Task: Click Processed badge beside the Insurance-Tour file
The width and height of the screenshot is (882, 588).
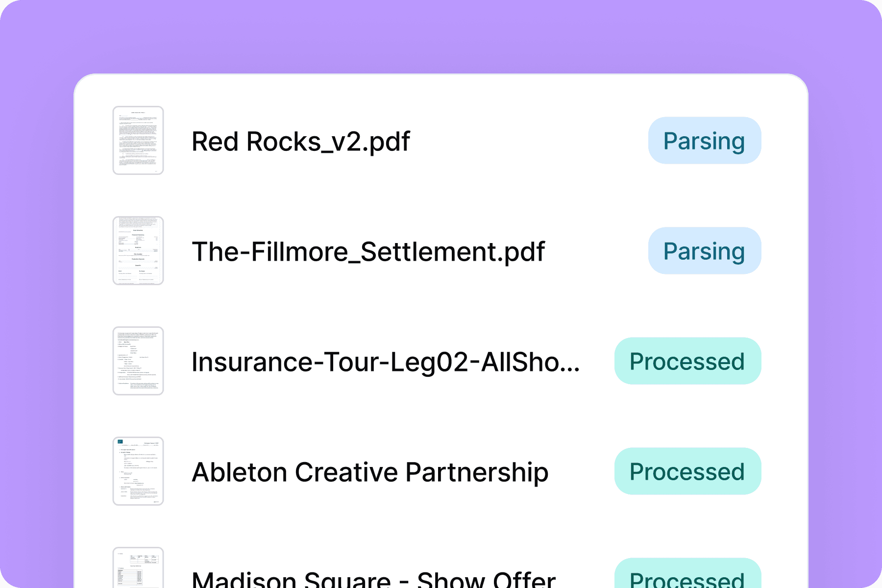Action: [687, 362]
